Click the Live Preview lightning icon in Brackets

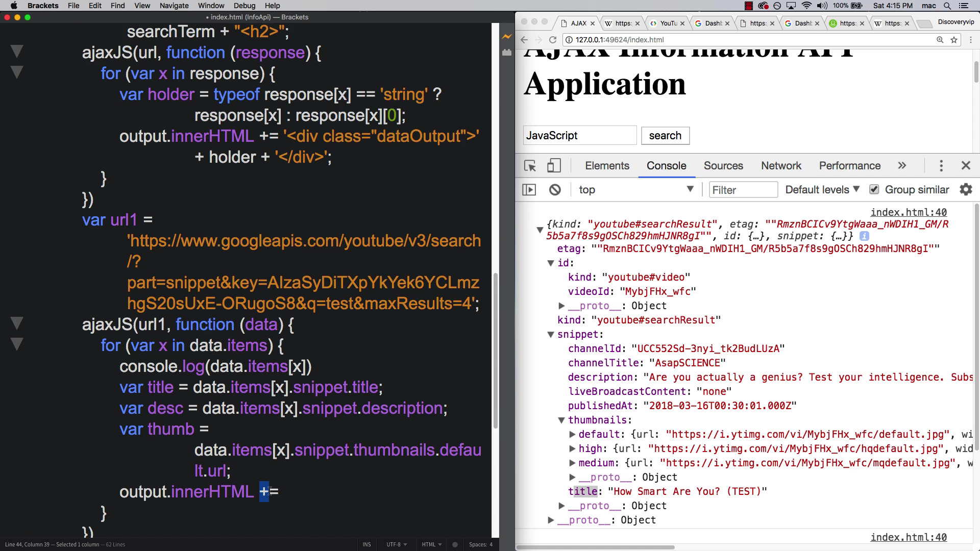506,36
